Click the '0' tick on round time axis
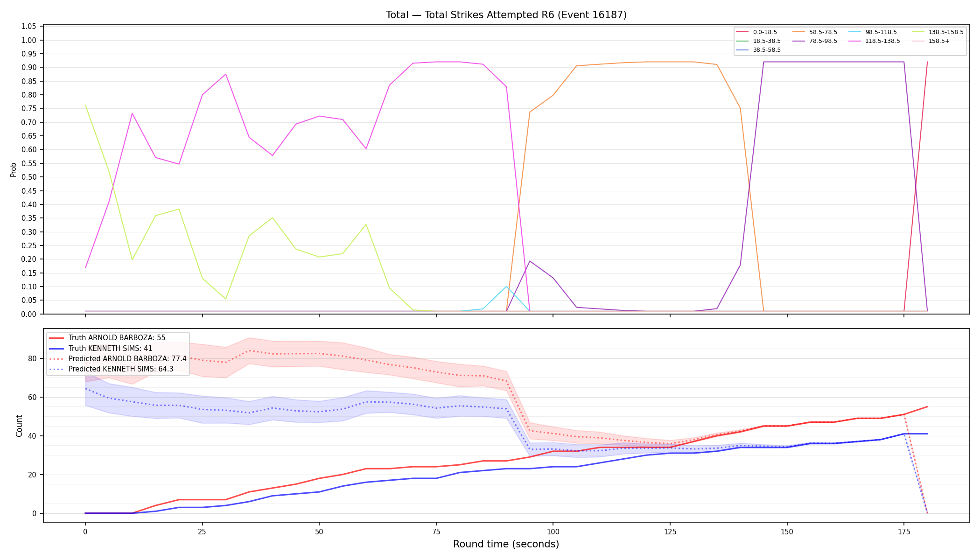 85,532
